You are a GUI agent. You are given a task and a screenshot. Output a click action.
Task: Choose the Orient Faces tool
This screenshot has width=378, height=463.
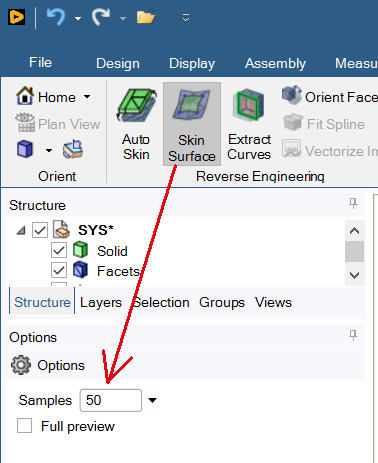point(329,97)
